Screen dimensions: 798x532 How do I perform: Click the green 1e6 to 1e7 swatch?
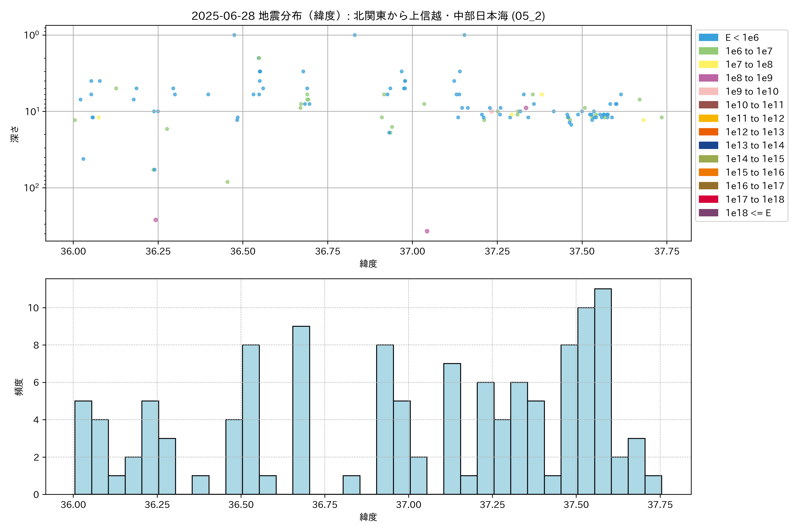[708, 51]
